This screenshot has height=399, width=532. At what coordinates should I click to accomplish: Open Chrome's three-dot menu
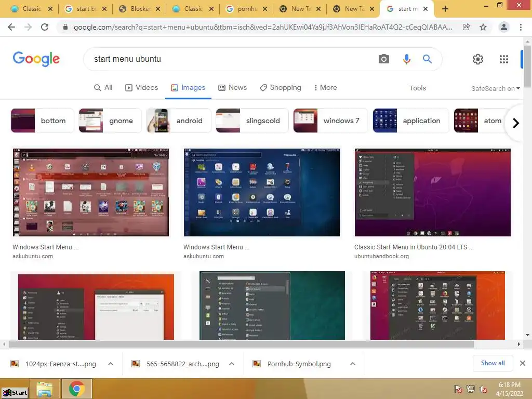click(521, 27)
